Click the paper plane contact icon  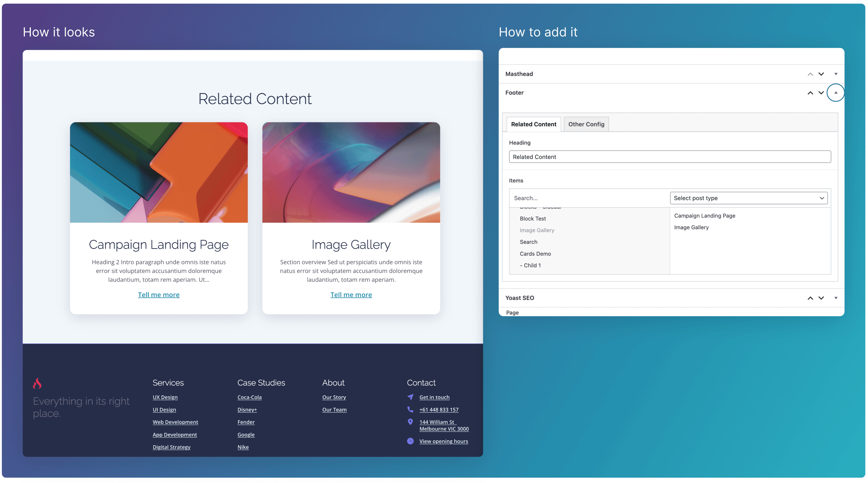pos(410,397)
